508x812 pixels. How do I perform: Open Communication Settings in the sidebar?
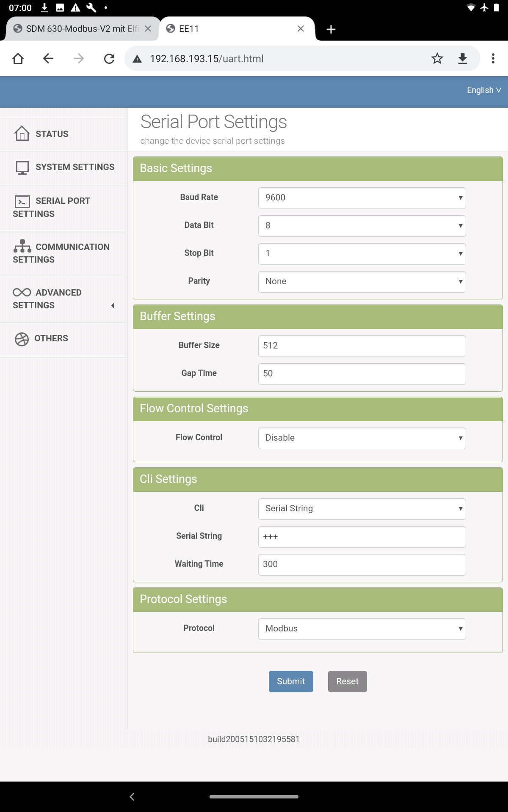coord(61,253)
